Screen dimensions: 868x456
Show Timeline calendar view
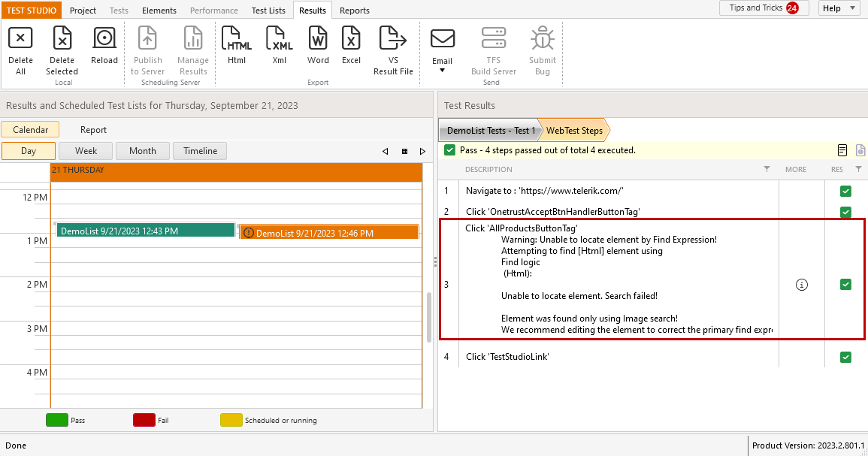200,150
